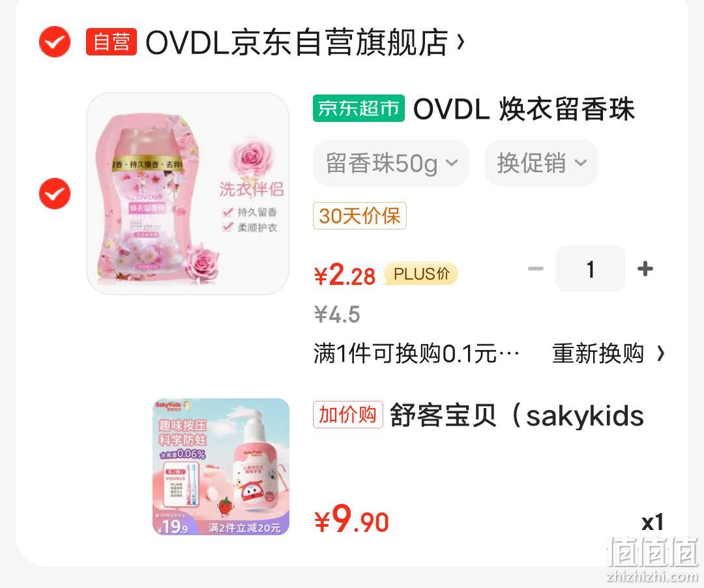Click the quantity field showing 1
The height and width of the screenshot is (588, 704).
[591, 269]
